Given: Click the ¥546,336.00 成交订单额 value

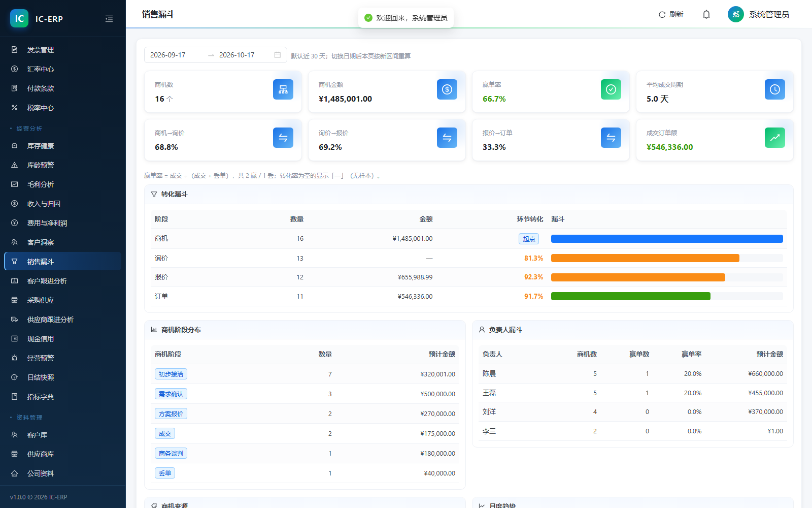Looking at the screenshot, I should pyautogui.click(x=670, y=147).
